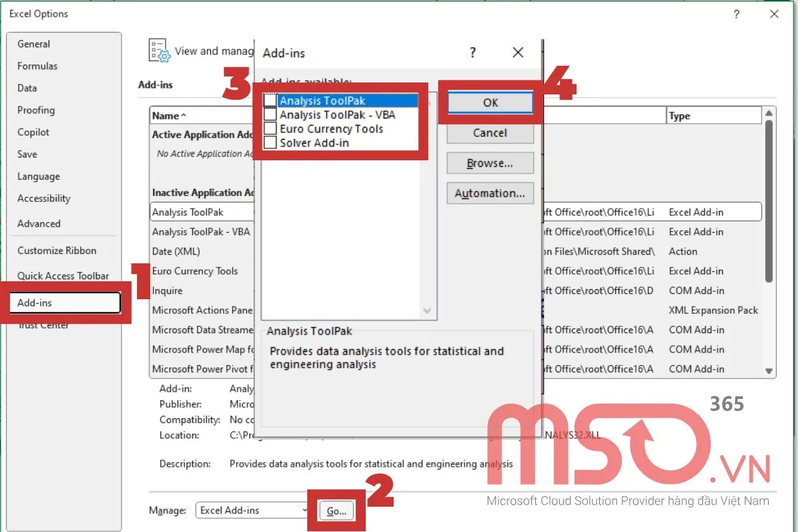This screenshot has height=532, width=798.
Task: Check the Analysis ToolPak - VBA checkbox
Action: (269, 114)
